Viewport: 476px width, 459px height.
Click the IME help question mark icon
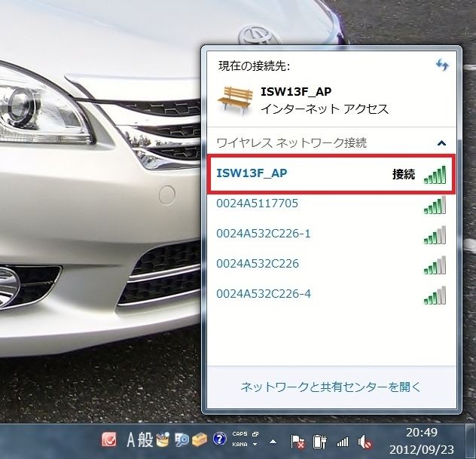219,439
